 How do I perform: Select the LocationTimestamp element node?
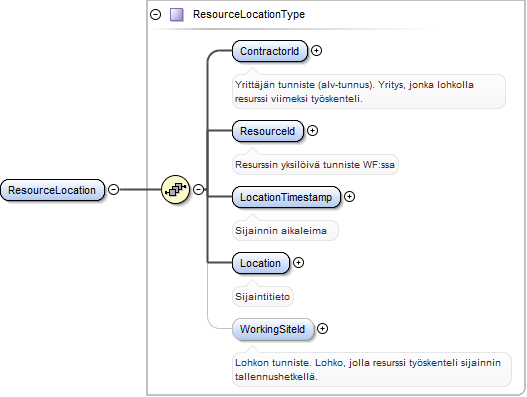point(286,197)
